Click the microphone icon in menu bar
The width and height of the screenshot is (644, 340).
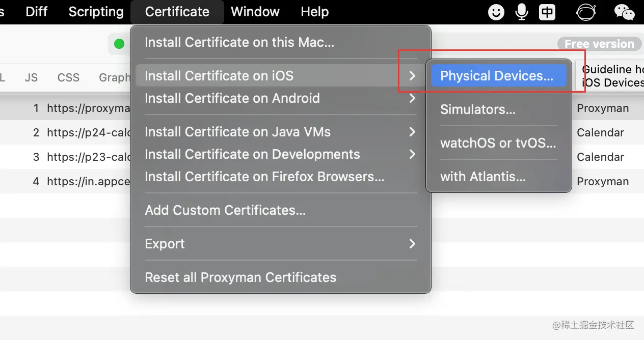point(522,12)
